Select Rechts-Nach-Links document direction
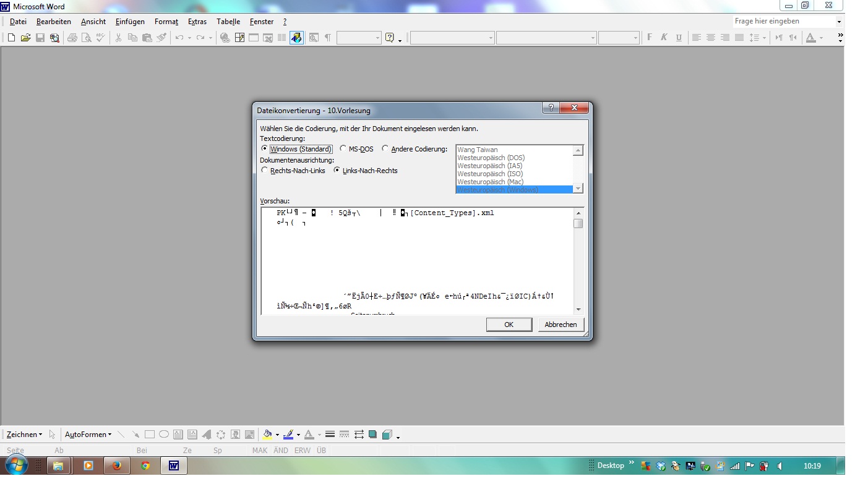This screenshot has width=868, height=497. pyautogui.click(x=265, y=171)
